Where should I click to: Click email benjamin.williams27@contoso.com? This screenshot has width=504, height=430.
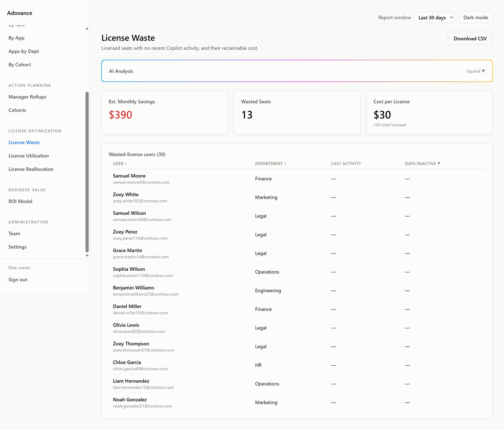(146, 294)
